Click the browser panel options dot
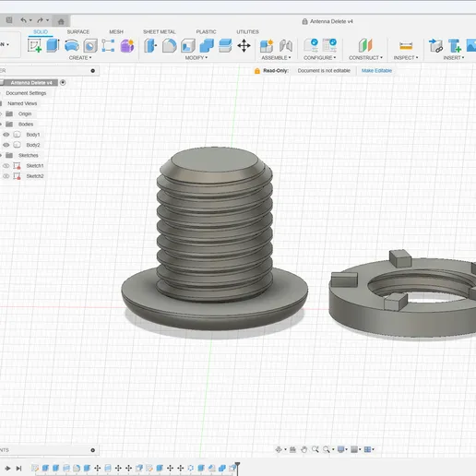Viewport: 476px width, 476px height. tap(93, 71)
